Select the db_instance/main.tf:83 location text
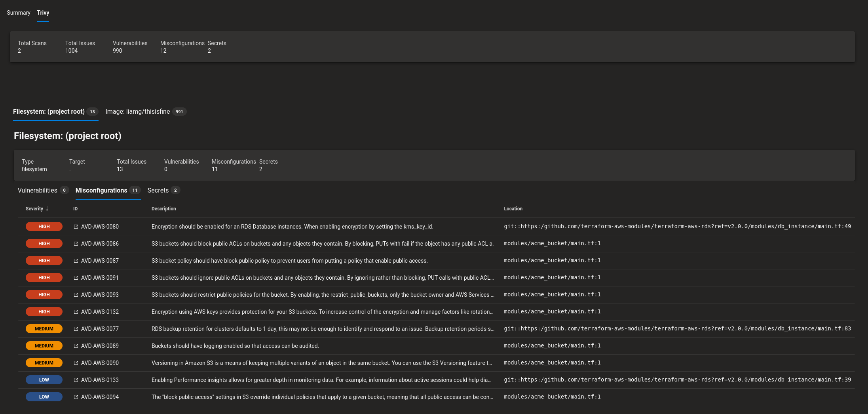The image size is (868, 414). (x=677, y=329)
